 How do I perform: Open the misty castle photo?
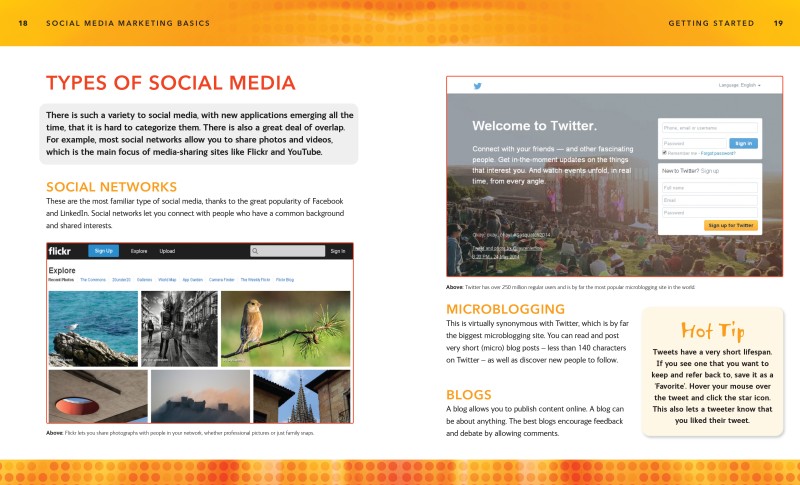(x=201, y=396)
